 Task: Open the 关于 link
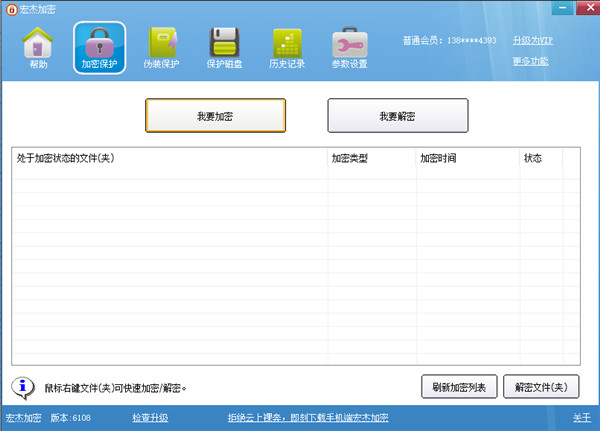[x=582, y=418]
